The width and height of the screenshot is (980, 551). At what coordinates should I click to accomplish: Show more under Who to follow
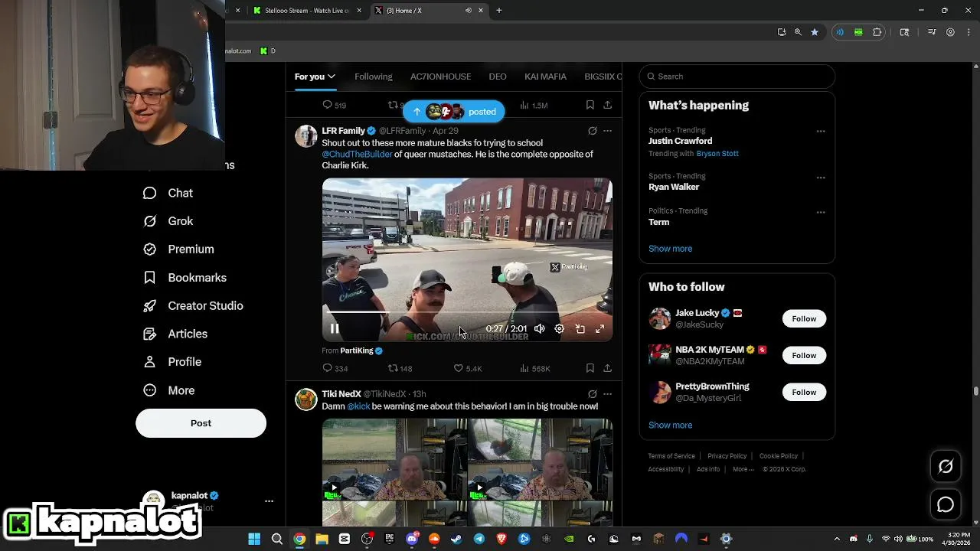pos(670,425)
